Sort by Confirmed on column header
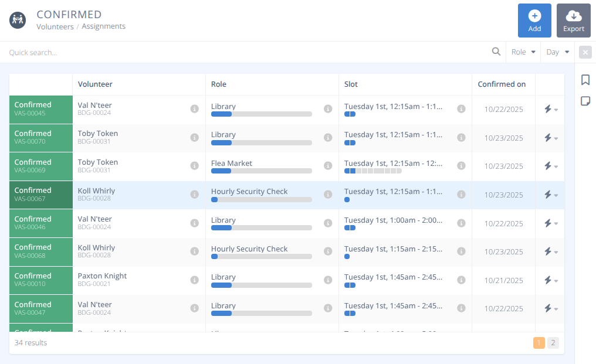This screenshot has height=364, width=596. (x=502, y=84)
